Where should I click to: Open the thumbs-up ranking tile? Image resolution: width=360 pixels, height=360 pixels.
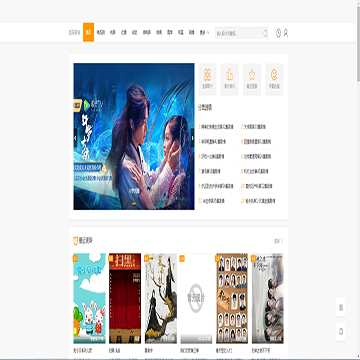230,79
